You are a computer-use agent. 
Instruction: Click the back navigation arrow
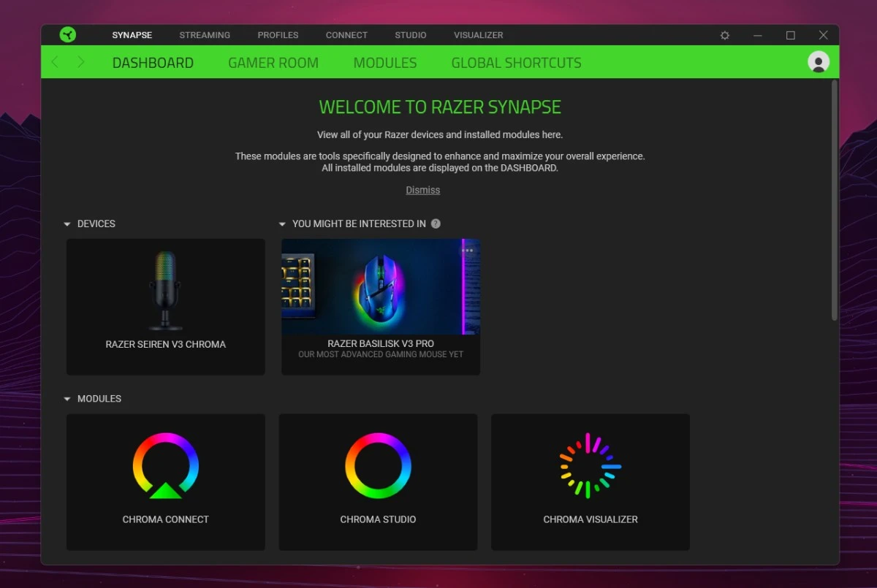coord(55,63)
